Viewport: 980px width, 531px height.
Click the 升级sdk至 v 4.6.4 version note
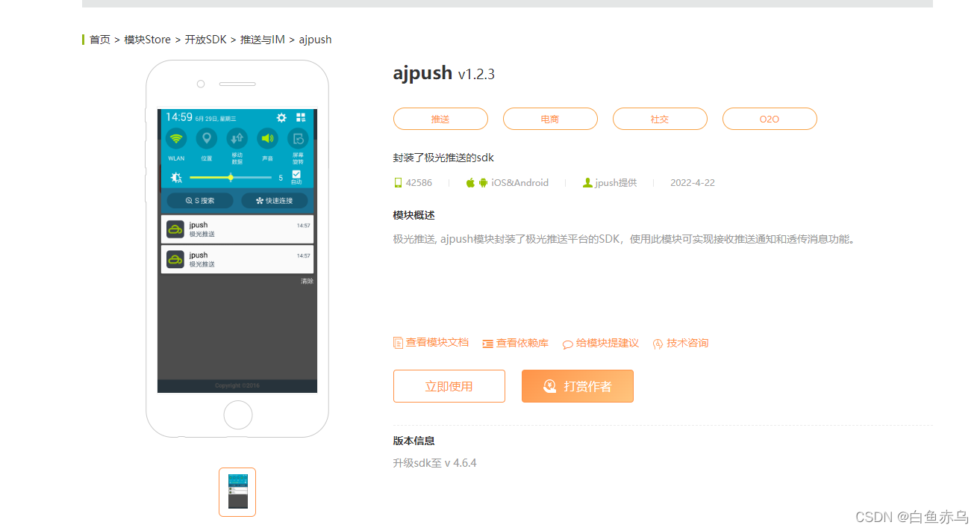click(x=435, y=463)
